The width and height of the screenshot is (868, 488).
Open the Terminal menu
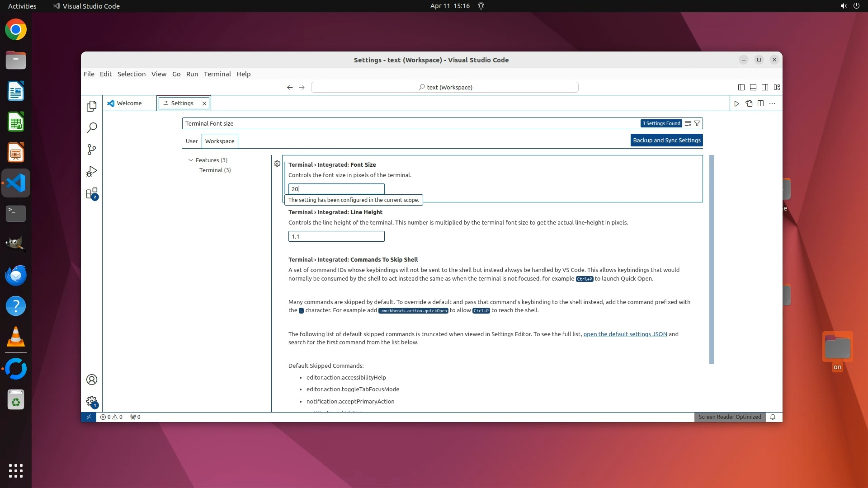tap(217, 74)
